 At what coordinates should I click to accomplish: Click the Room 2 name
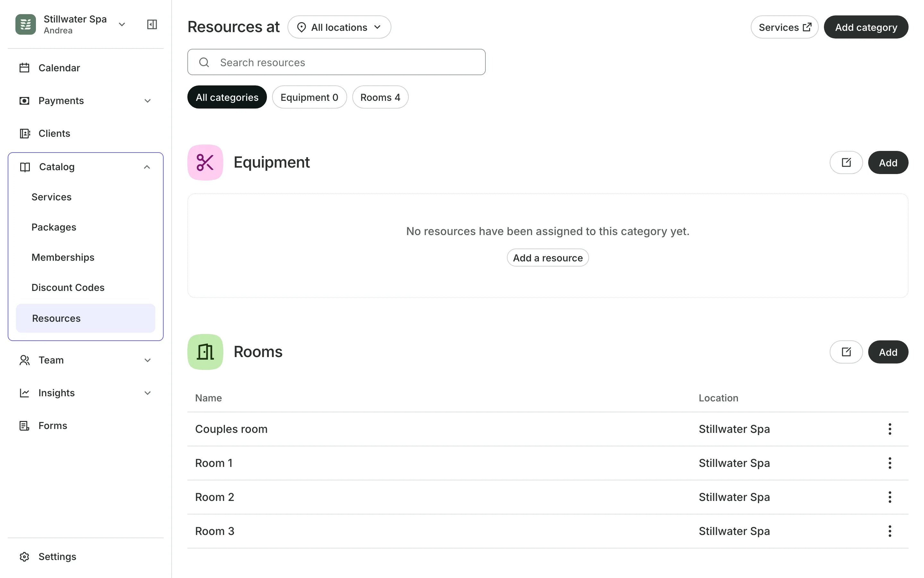pos(215,497)
